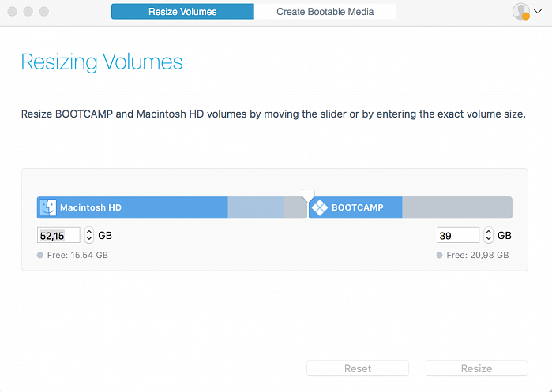Viewport: 552px width, 392px height.
Task: Click the BOOTCAMP diamond logo icon
Action: click(x=319, y=207)
